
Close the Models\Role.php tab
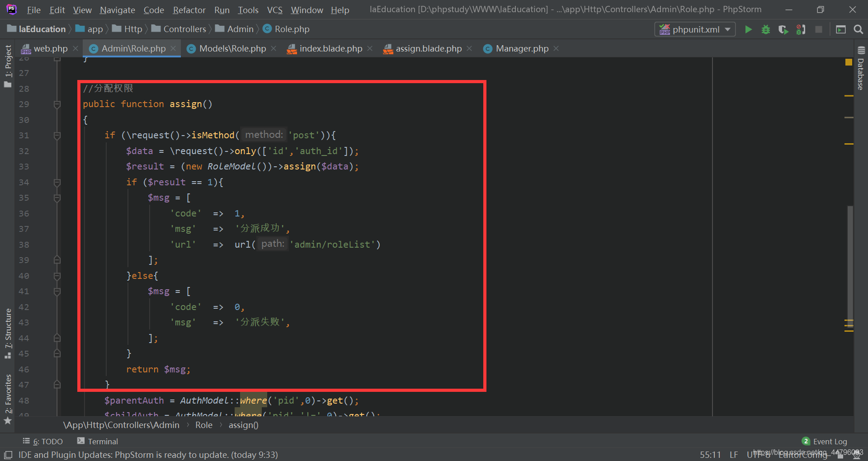pos(274,48)
